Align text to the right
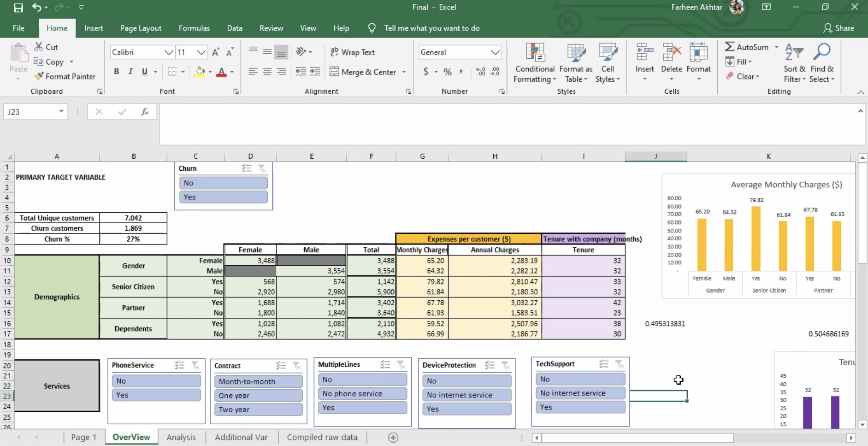Screen dimensions: 868x446 [281, 72]
